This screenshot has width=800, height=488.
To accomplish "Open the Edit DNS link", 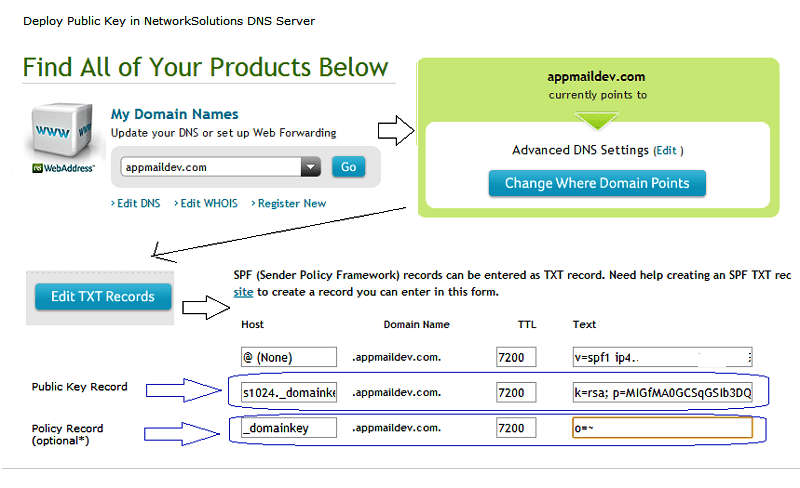I will 136,203.
